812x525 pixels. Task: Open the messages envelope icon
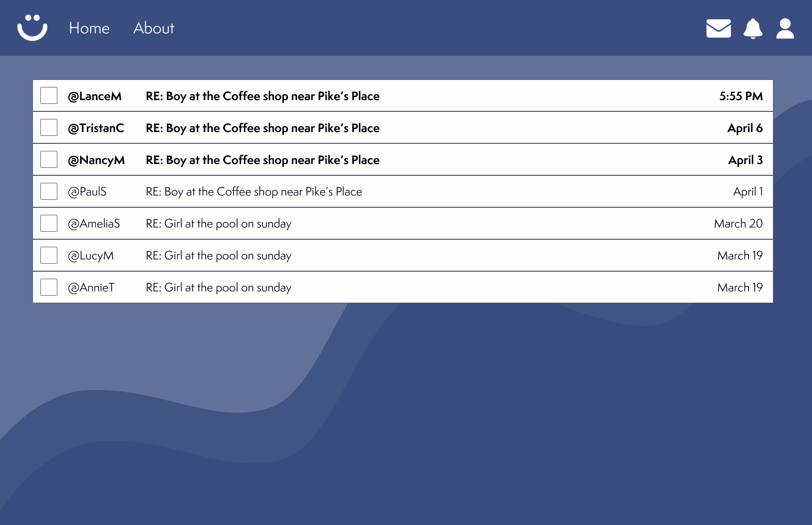point(718,28)
